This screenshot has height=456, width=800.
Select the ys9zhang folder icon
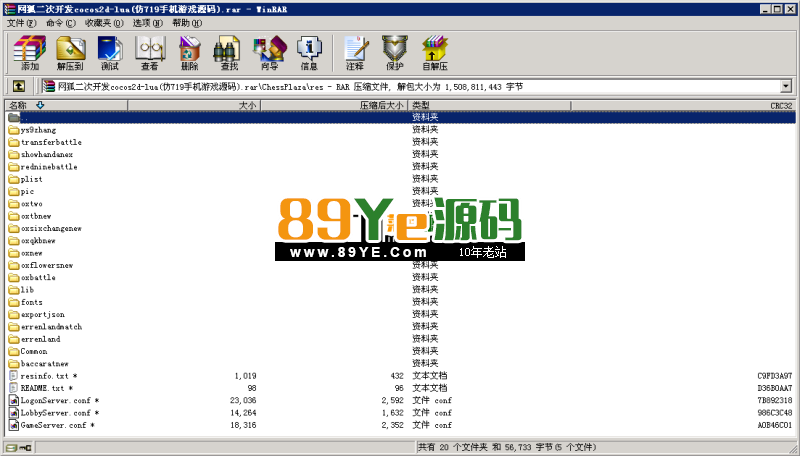click(14, 130)
